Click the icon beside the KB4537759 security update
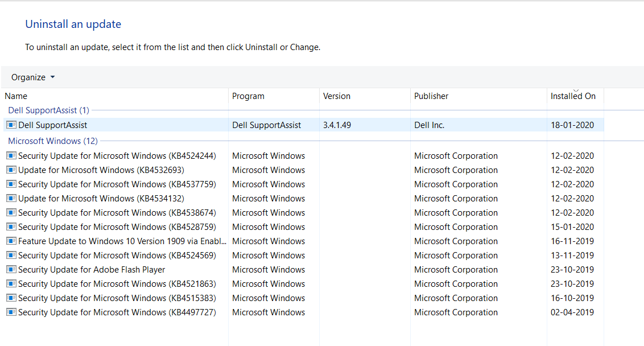The image size is (644, 346). click(x=11, y=184)
